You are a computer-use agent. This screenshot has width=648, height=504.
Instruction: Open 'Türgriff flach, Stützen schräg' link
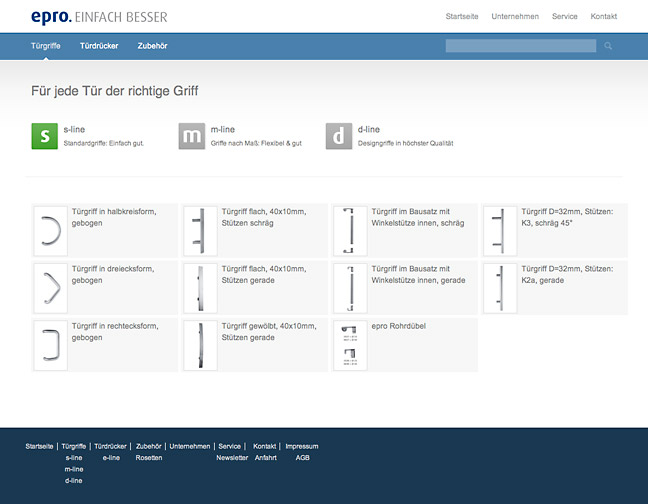point(264,217)
